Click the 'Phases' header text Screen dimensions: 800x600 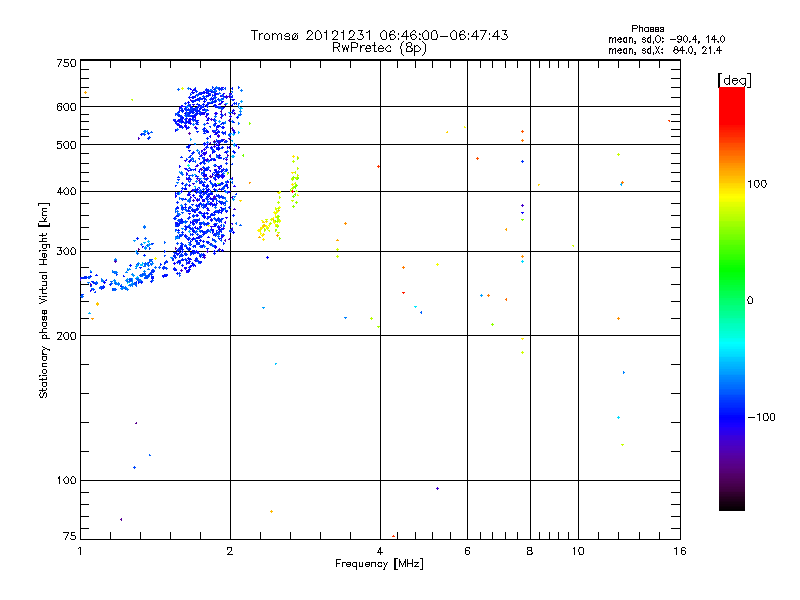pos(647,29)
